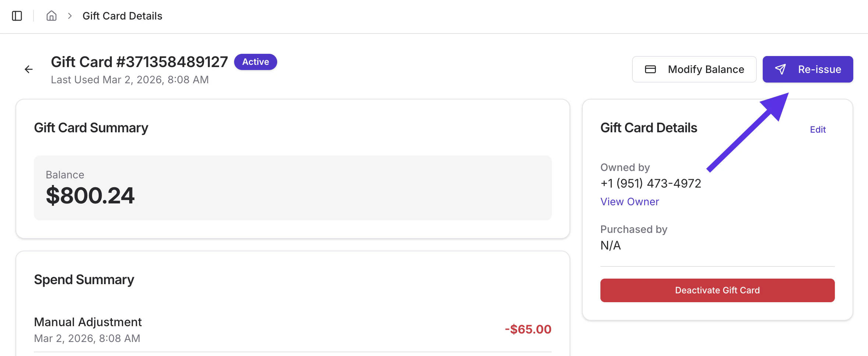868x356 pixels.
Task: Click the back arrow beside the gift card title
Action: coord(29,69)
